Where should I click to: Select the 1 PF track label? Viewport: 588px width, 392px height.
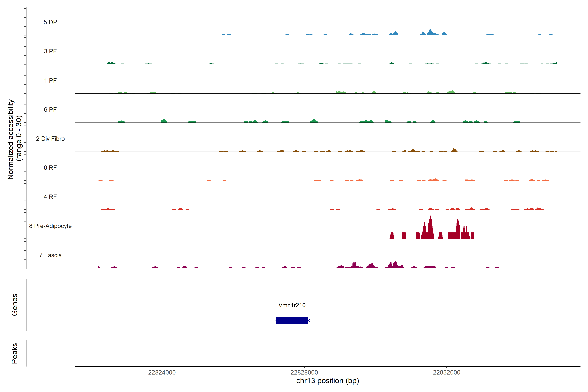(50, 81)
